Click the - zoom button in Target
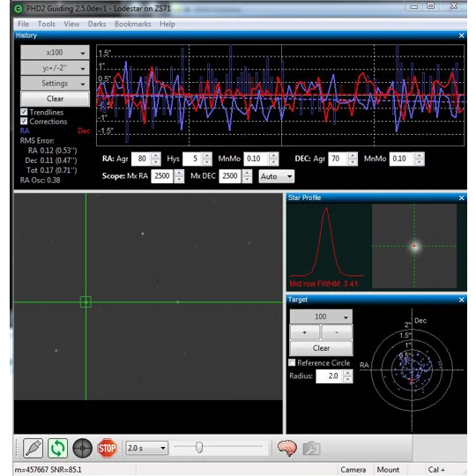476x476 pixels. 337,332
